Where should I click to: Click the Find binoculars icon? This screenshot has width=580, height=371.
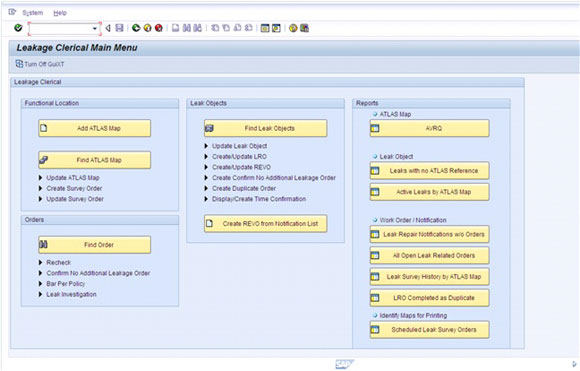(x=187, y=28)
